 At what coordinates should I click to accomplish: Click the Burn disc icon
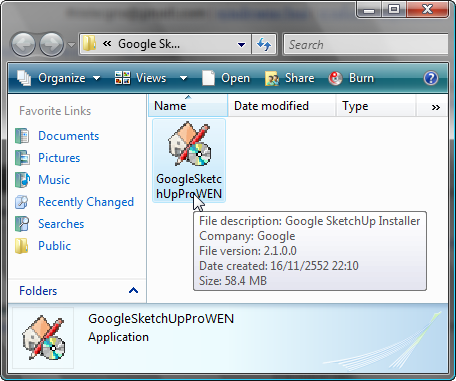335,78
